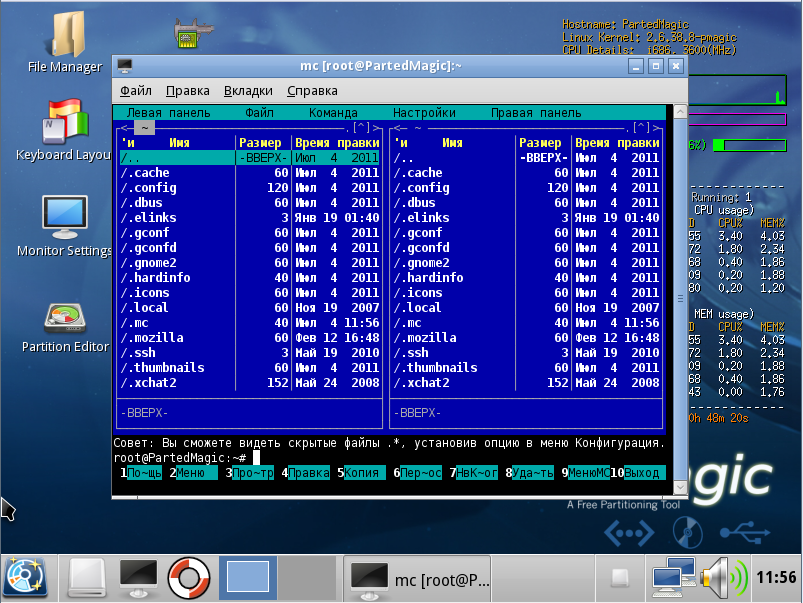Click the disk drive icon in taskbar

coord(86,577)
